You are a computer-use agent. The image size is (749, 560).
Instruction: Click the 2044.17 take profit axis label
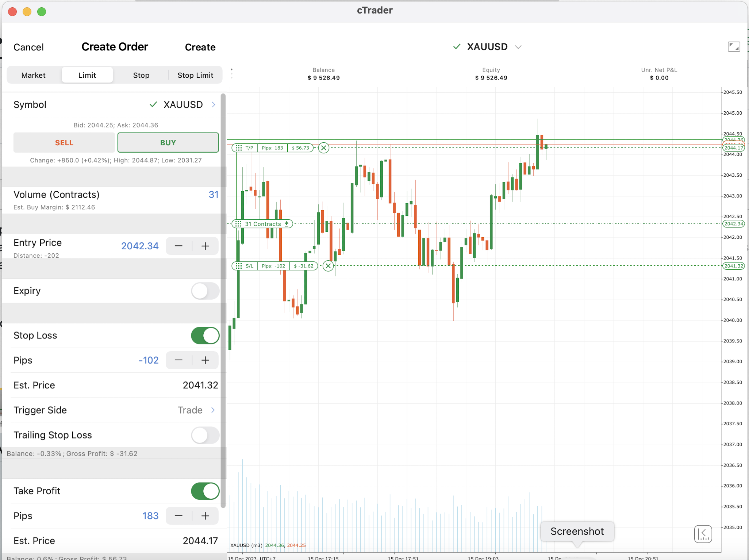coord(734,148)
